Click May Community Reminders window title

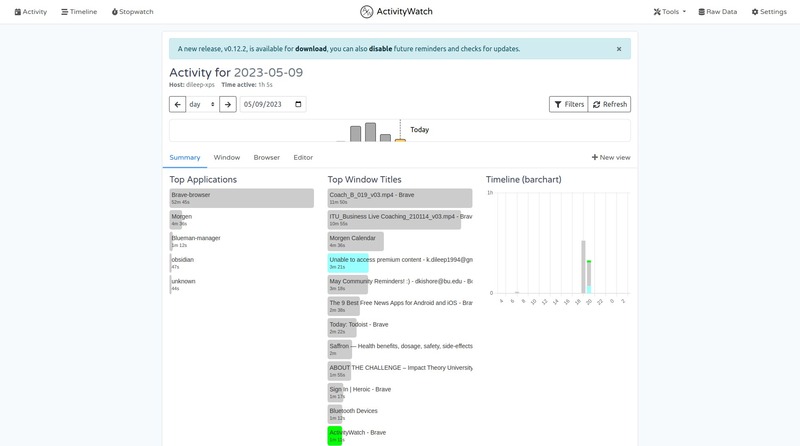(400, 284)
